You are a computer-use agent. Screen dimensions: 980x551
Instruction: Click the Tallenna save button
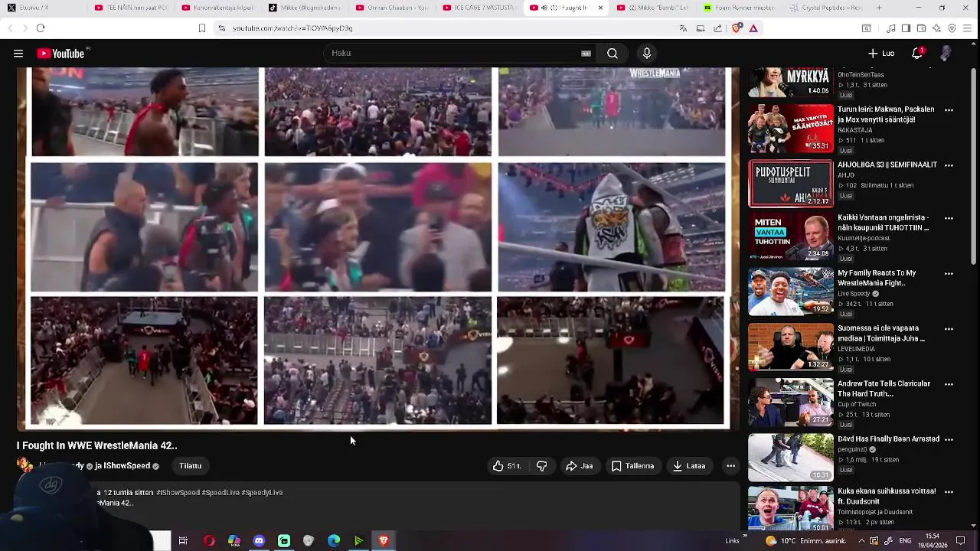tap(632, 466)
